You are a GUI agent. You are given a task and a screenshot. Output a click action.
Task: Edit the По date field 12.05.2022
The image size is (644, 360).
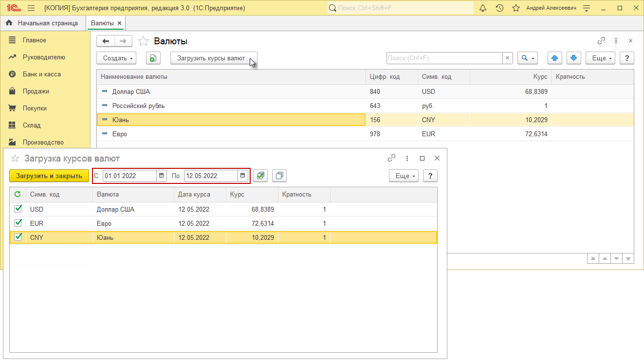(211, 176)
